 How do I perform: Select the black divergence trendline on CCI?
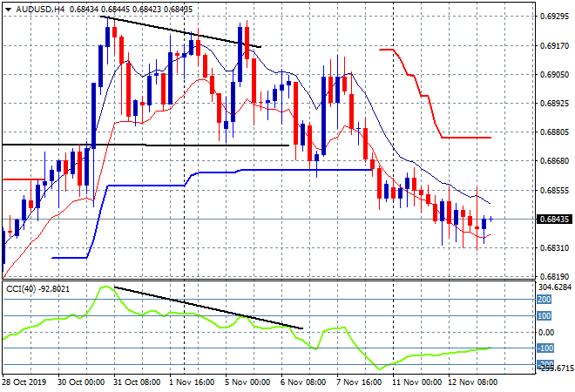tap(209, 308)
